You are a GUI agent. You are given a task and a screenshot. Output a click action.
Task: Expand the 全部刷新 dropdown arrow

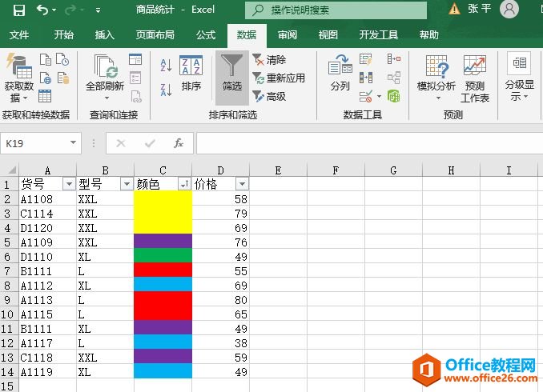tap(107, 98)
